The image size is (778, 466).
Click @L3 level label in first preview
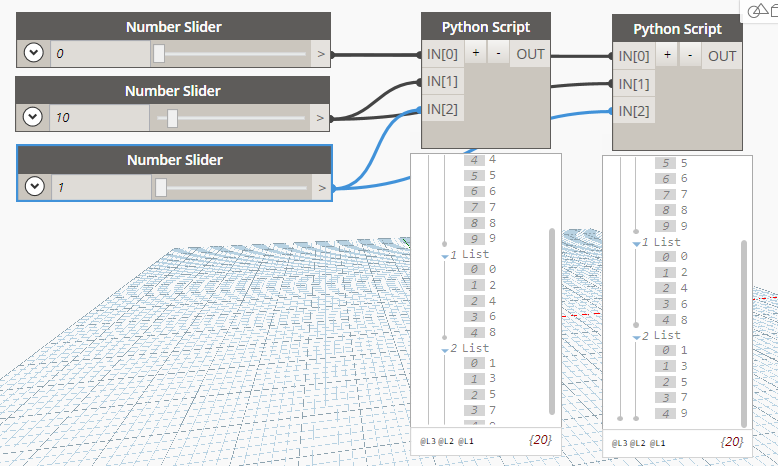(x=428, y=441)
